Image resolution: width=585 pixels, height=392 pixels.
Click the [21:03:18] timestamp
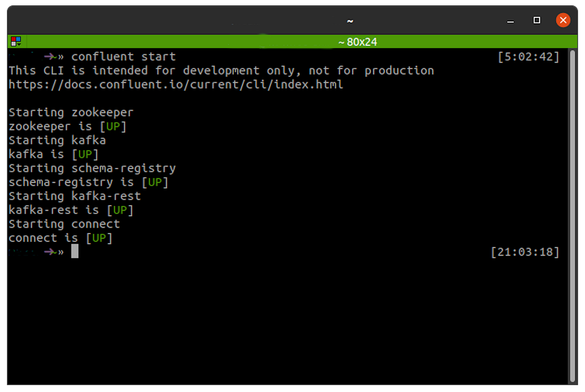(525, 252)
